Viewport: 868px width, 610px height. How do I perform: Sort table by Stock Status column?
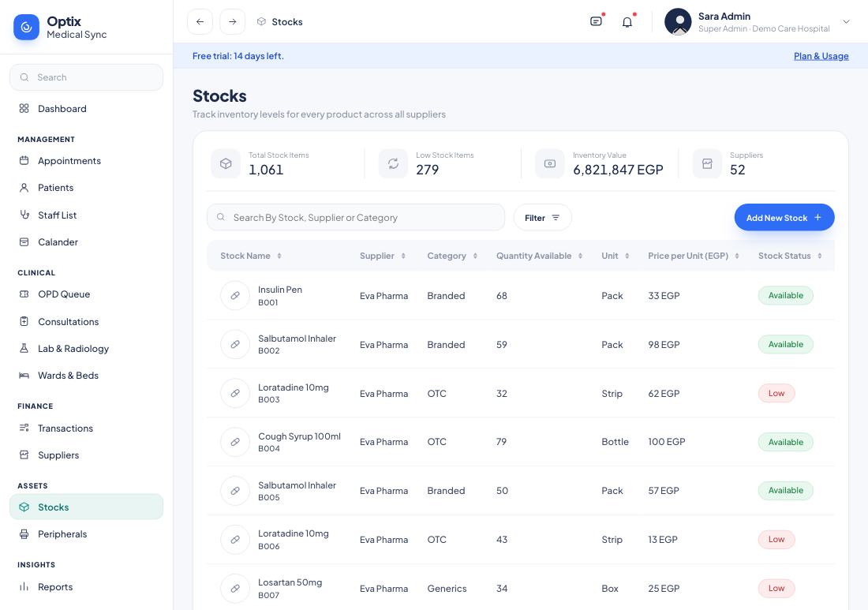819,256
